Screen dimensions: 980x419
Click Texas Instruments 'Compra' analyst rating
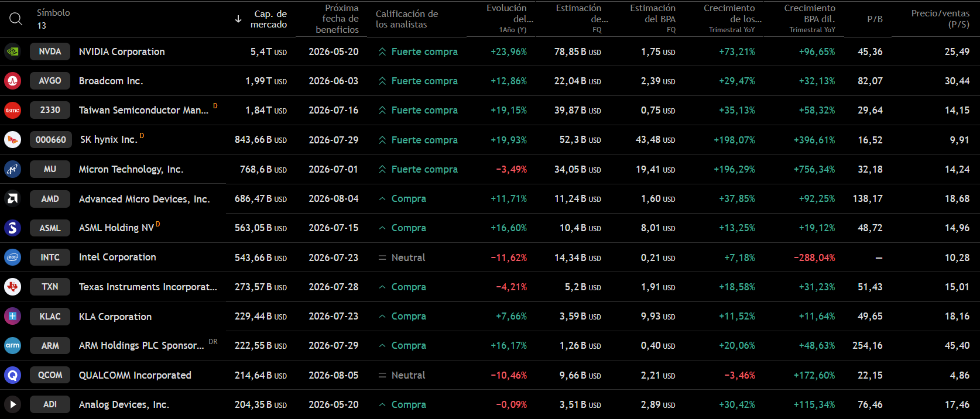click(x=409, y=287)
